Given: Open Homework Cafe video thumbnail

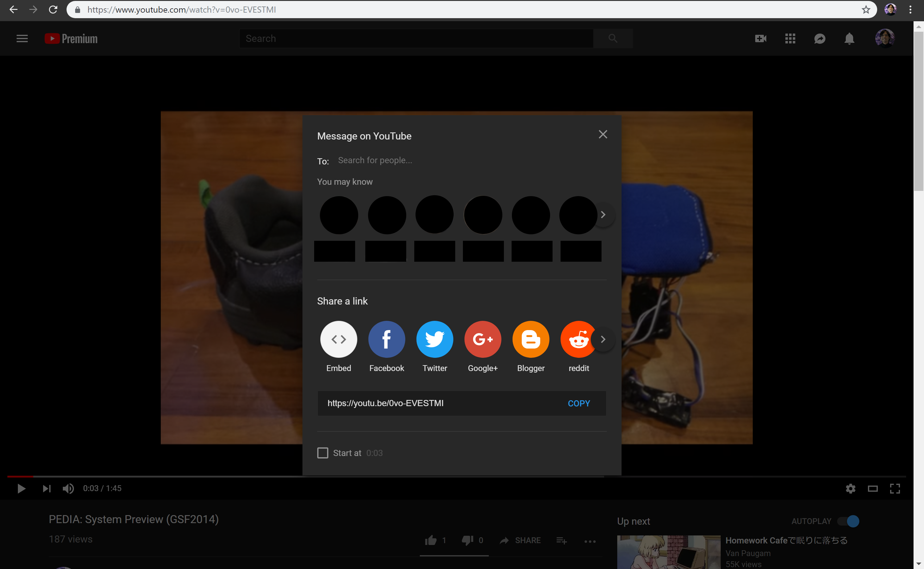Looking at the screenshot, I should click(x=669, y=552).
